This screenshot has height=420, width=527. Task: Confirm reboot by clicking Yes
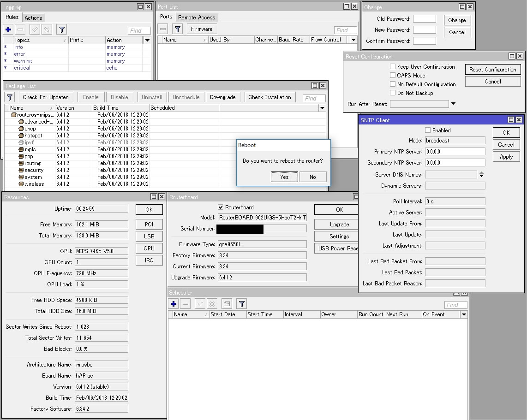coord(284,177)
